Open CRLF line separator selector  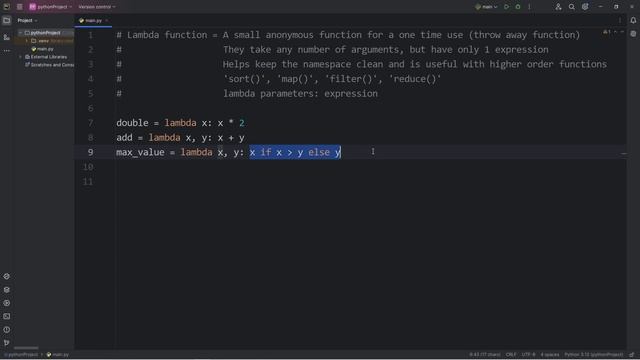click(x=511, y=355)
